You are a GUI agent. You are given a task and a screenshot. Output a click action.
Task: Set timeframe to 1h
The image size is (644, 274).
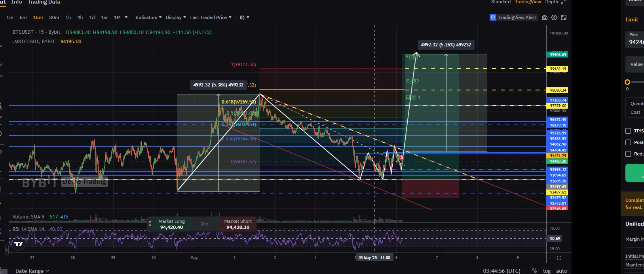point(68,17)
